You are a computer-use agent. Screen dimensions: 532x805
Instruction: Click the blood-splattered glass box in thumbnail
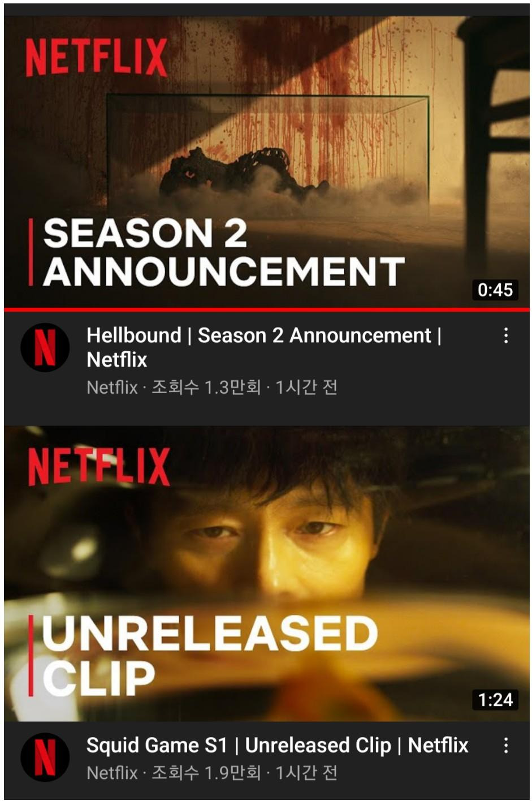click(267, 150)
